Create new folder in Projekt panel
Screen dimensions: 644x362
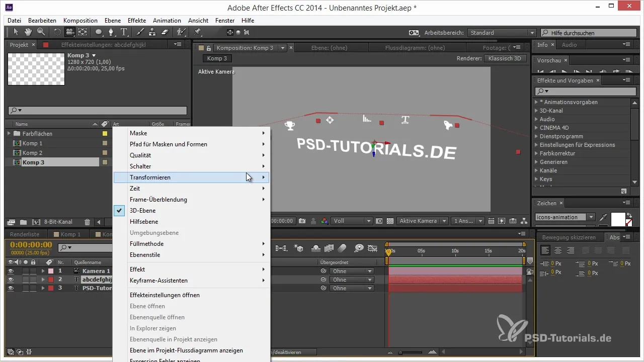tap(23, 222)
